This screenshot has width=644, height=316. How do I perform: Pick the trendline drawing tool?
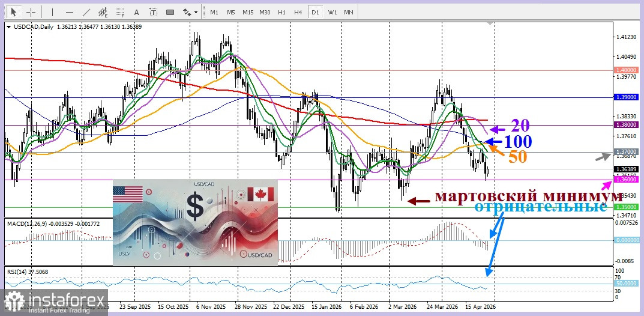(x=86, y=12)
